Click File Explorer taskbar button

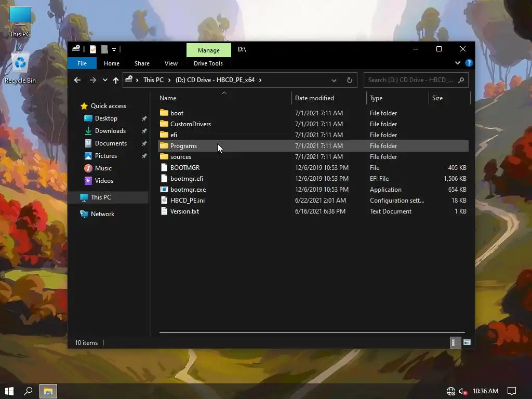point(48,391)
